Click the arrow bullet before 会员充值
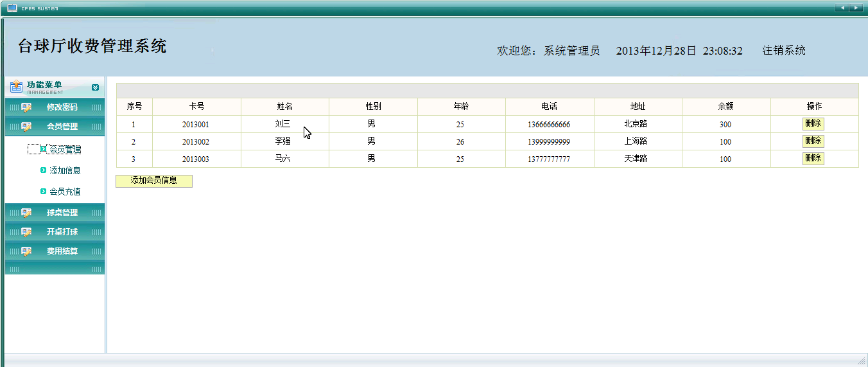 (x=43, y=192)
